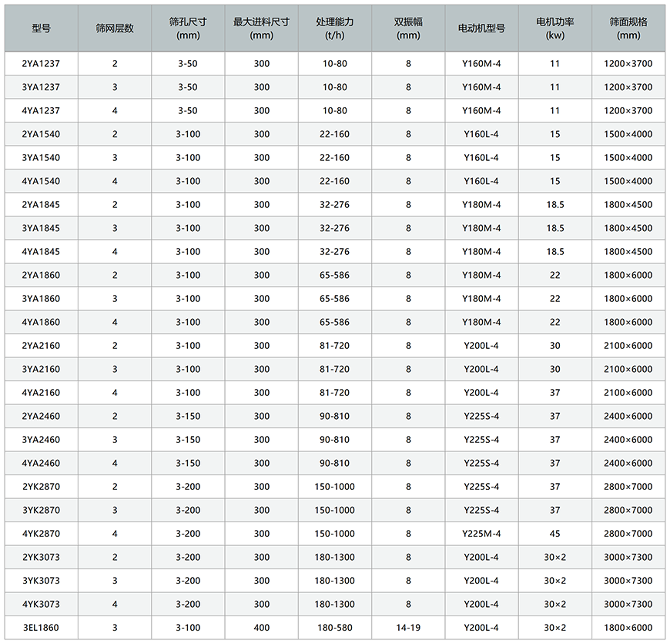670x644 pixels.
Task: Select the 2YA1845 model cell
Action: 41,205
